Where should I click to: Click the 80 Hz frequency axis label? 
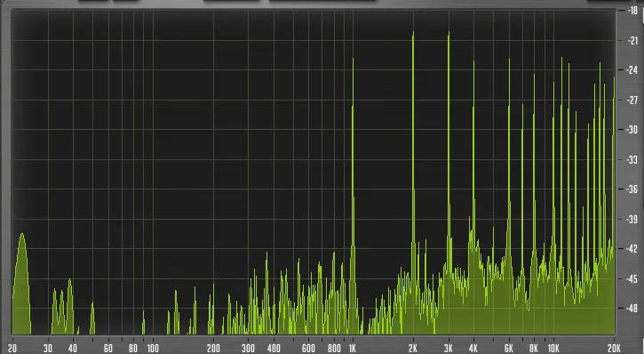point(133,349)
